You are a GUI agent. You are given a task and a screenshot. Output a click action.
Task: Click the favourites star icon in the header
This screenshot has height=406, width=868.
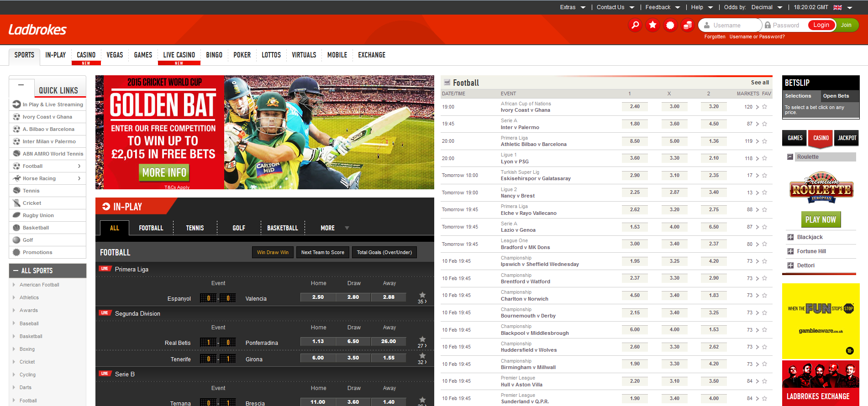652,25
